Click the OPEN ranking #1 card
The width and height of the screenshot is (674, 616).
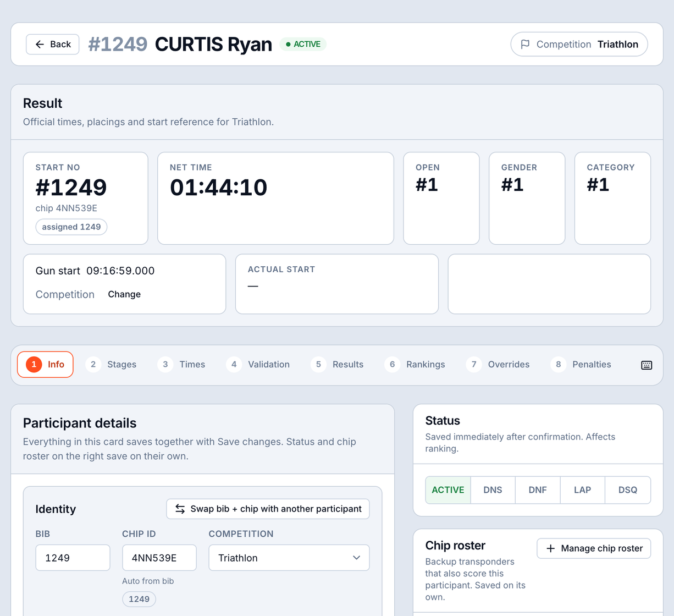point(441,199)
